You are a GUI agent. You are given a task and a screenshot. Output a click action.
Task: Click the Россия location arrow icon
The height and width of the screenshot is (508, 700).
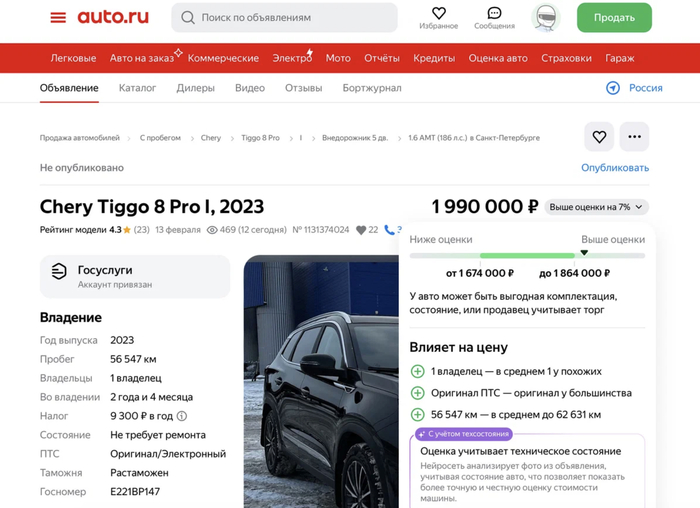coord(613,88)
